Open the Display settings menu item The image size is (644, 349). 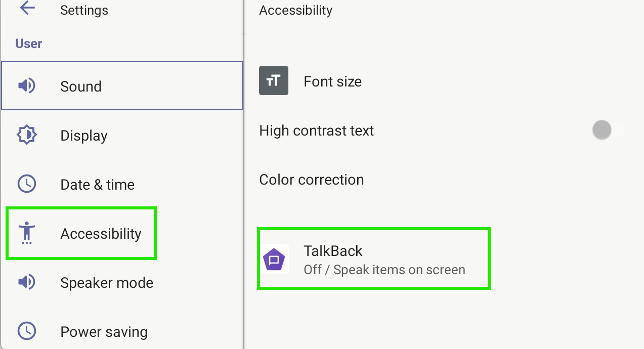pos(122,135)
